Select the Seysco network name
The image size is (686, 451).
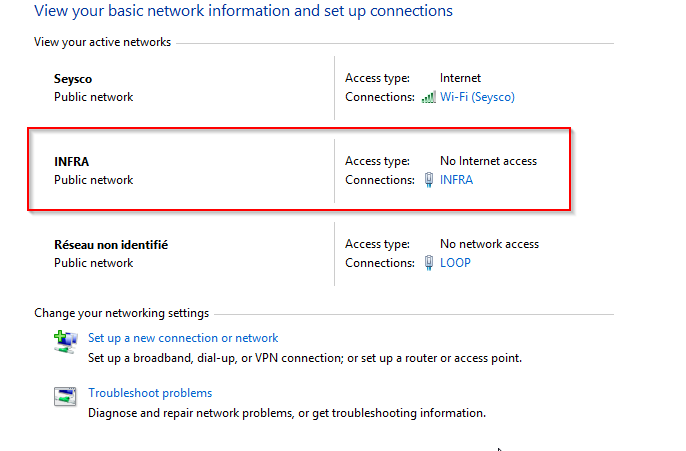pyautogui.click(x=73, y=78)
